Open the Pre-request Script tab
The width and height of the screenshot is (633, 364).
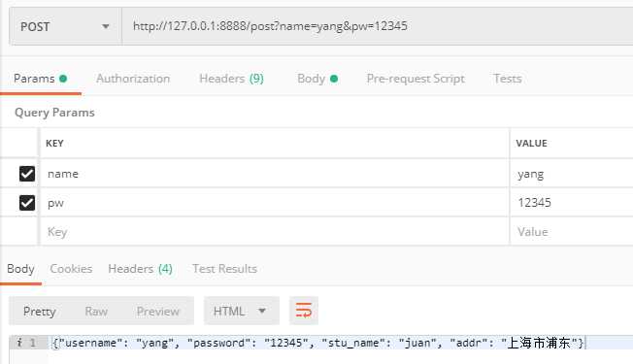pyautogui.click(x=416, y=79)
